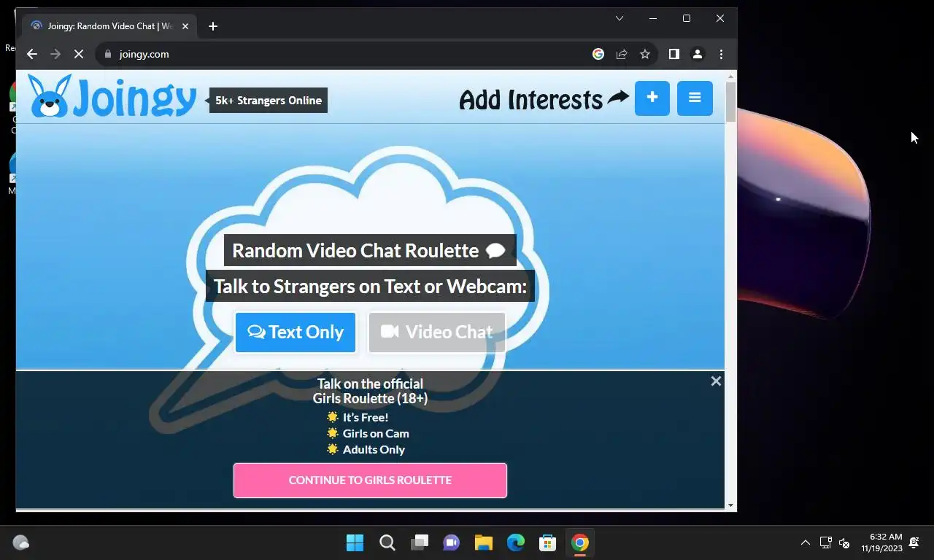Open the clock showing 6:32 AM
This screenshot has width=934, height=560.
[881, 542]
